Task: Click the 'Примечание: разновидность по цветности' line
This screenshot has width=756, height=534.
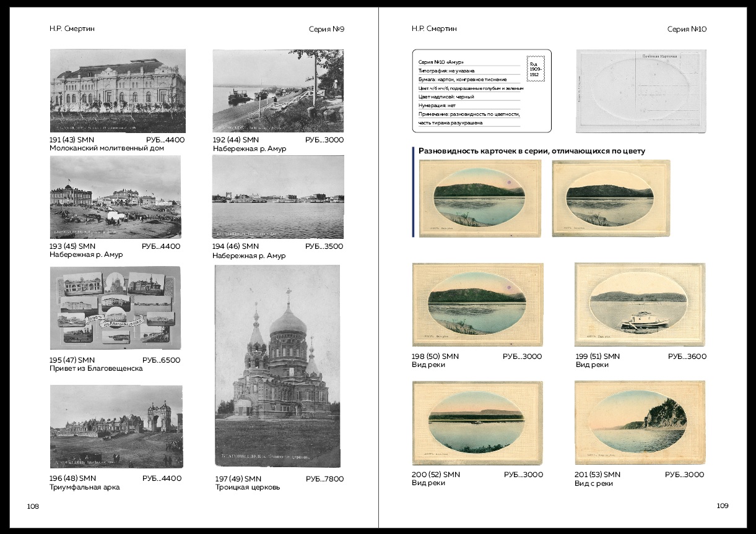Action: tap(469, 114)
